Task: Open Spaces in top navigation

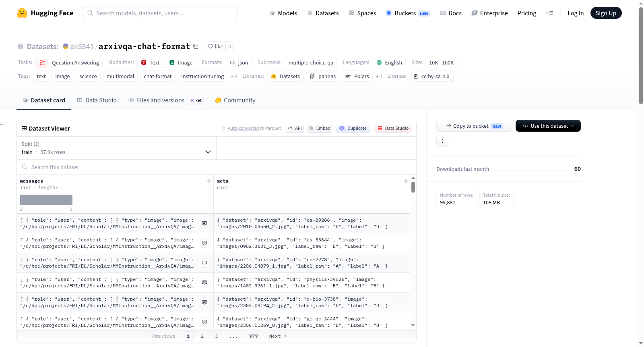Action: (x=363, y=13)
